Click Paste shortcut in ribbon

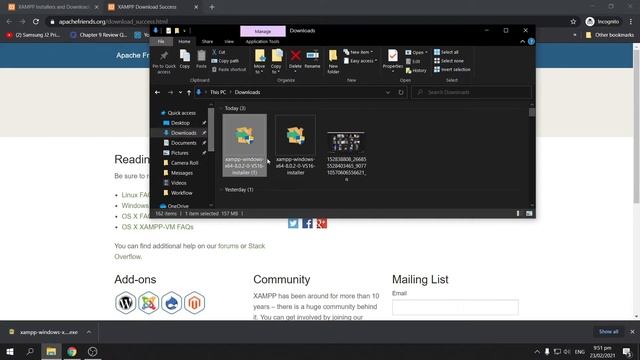pos(229,69)
